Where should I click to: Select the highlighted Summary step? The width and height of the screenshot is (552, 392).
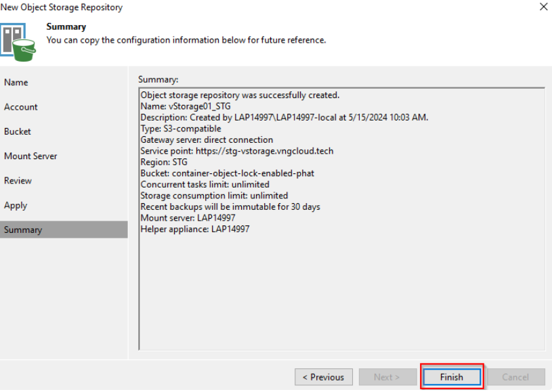(23, 230)
